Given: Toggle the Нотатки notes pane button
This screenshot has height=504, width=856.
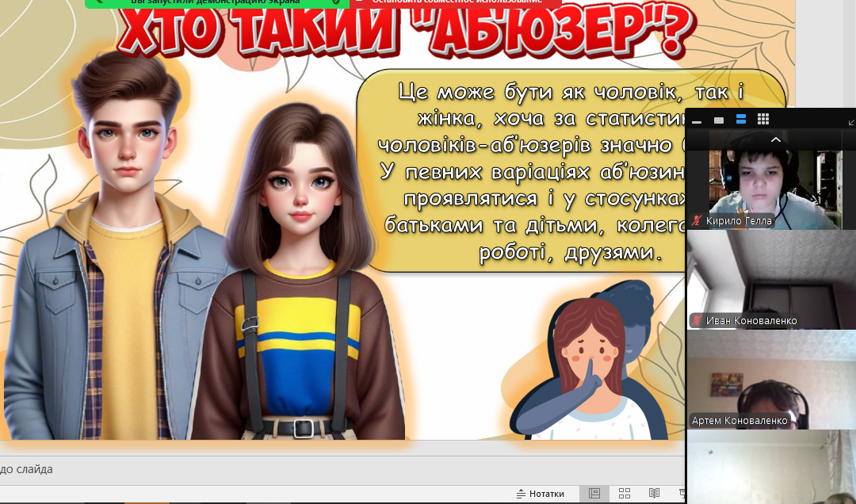Looking at the screenshot, I should click(541, 494).
